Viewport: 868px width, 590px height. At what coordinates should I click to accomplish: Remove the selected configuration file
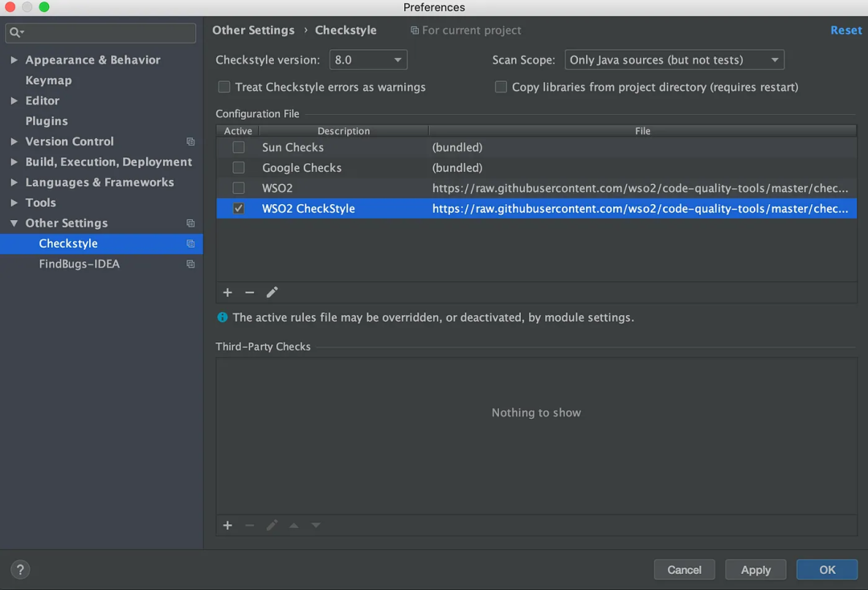(x=250, y=293)
